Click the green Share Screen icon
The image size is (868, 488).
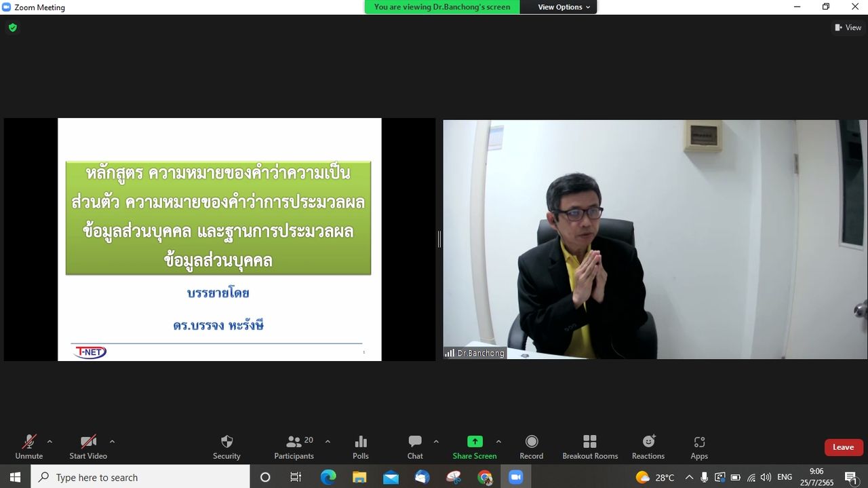pos(475,441)
